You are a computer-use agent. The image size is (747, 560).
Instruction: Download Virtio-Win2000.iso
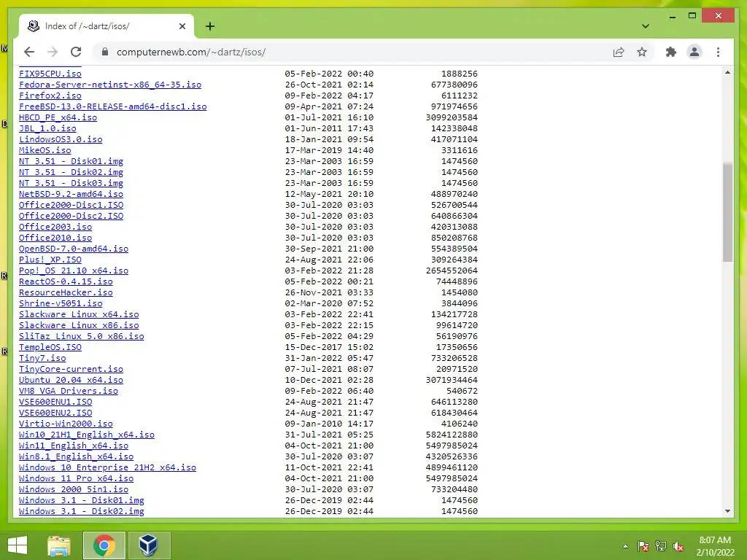point(66,424)
